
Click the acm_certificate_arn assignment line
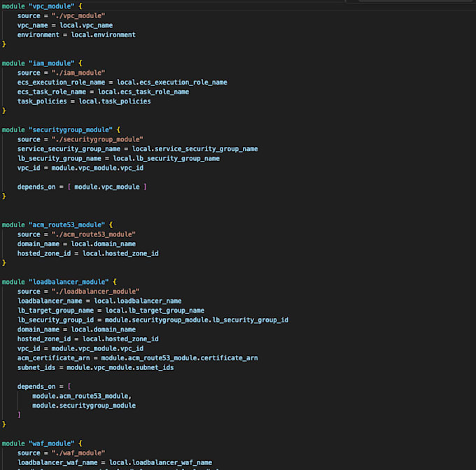137,358
